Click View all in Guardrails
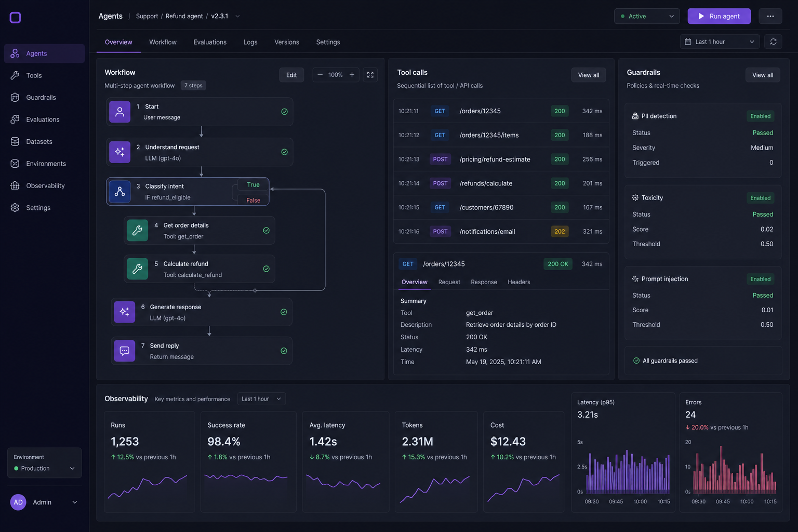798x532 pixels. [763, 75]
